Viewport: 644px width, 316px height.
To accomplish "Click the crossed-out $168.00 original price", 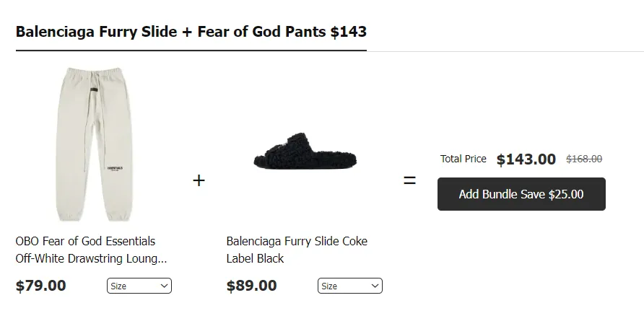I will point(584,159).
